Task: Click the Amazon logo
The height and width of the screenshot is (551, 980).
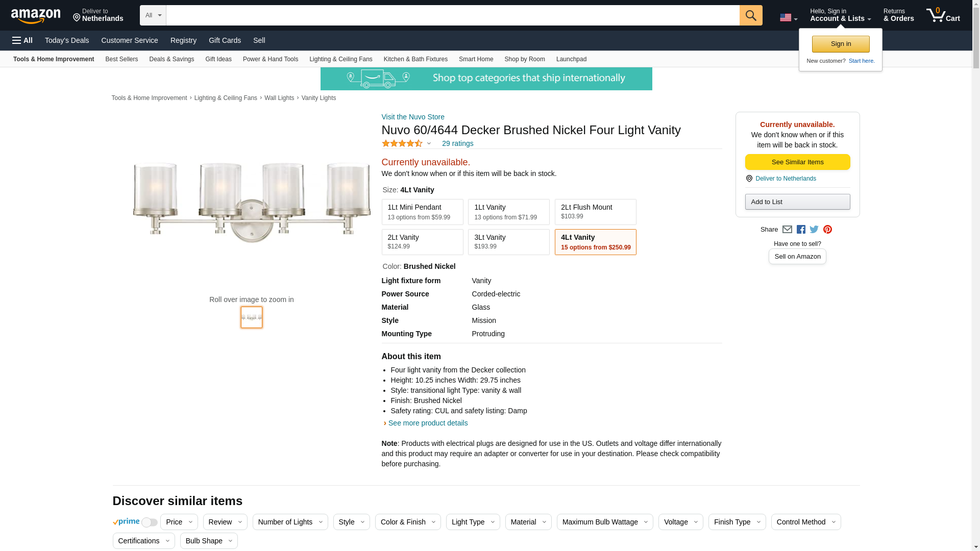Action: click(x=36, y=16)
